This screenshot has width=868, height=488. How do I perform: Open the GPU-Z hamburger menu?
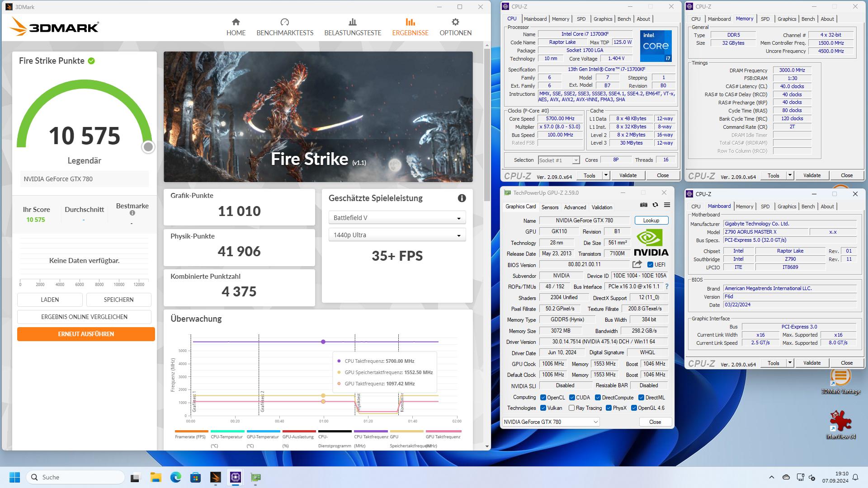(667, 205)
